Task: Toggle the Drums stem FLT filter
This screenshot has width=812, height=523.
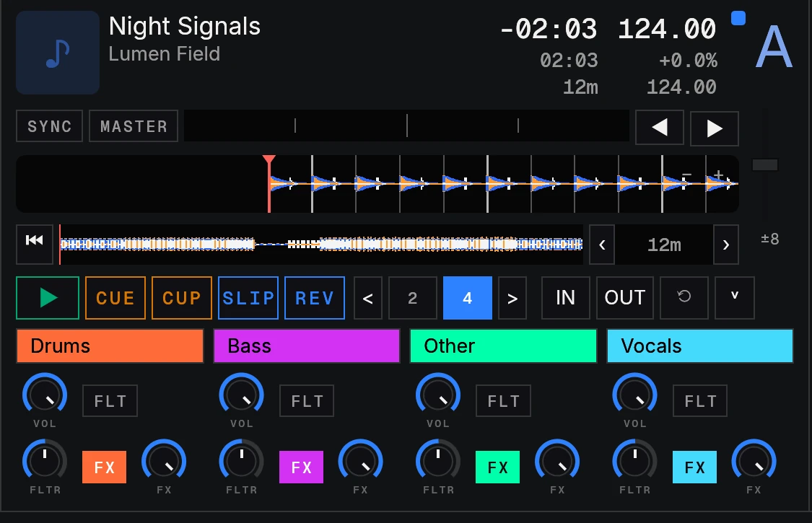Action: click(x=110, y=401)
